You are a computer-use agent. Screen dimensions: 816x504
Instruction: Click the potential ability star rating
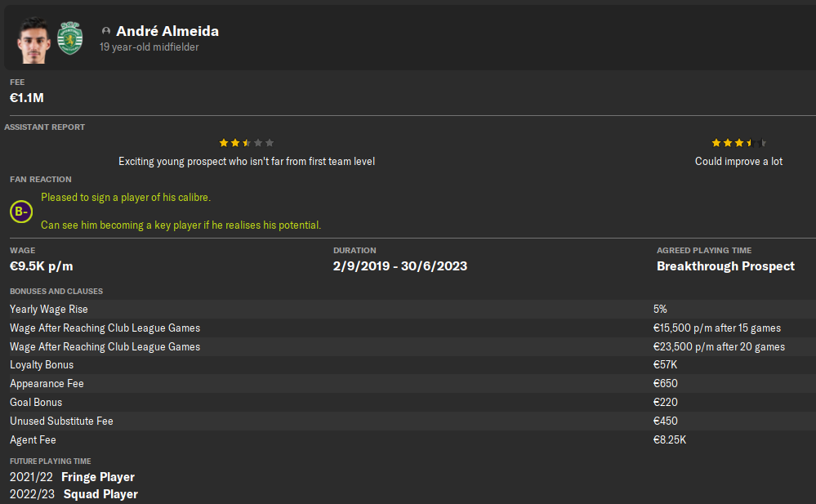pos(738,143)
